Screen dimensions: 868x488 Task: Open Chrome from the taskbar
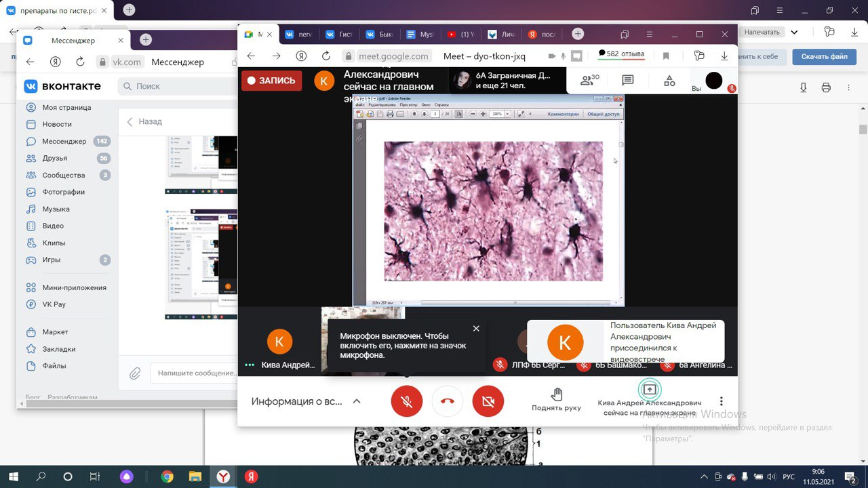click(x=167, y=476)
